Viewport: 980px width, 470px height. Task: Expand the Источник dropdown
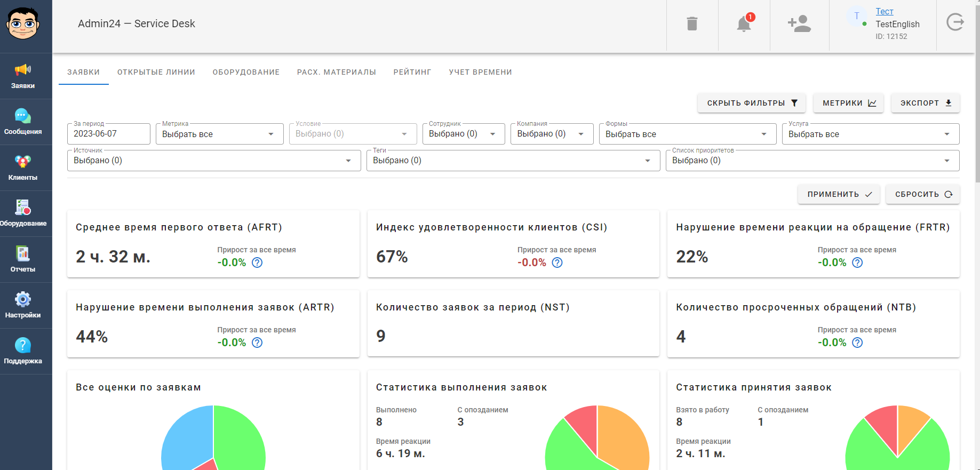214,161
